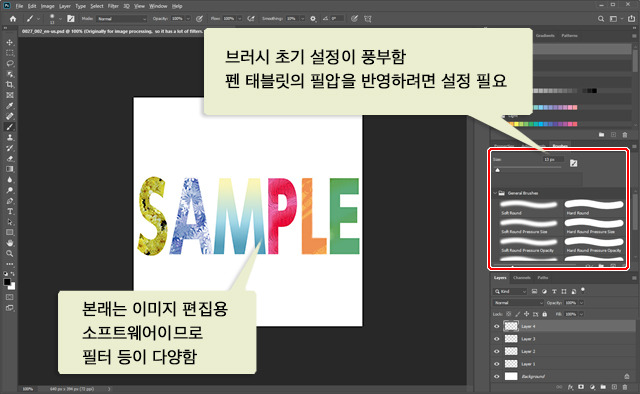The image size is (640, 394).
Task: Choose Hard Round Pressure Opacity brush
Action: tap(594, 245)
